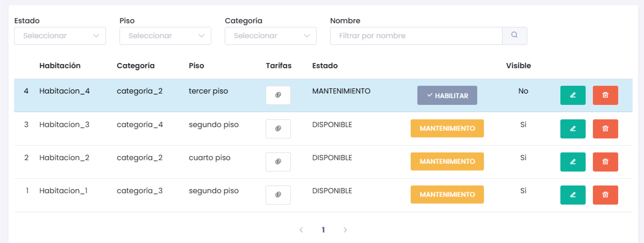This screenshot has width=644, height=243.
Task: Open tariffs for Habitacion_2
Action: (278, 162)
